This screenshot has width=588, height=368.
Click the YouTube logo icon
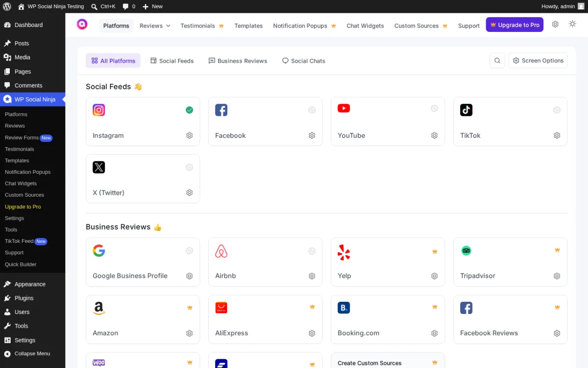pyautogui.click(x=344, y=108)
